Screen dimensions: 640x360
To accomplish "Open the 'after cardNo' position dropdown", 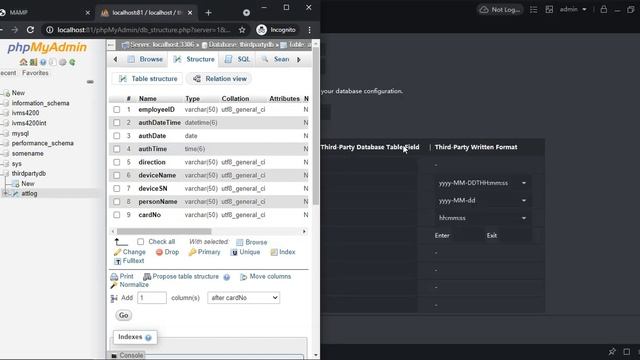I will click(x=244, y=298).
